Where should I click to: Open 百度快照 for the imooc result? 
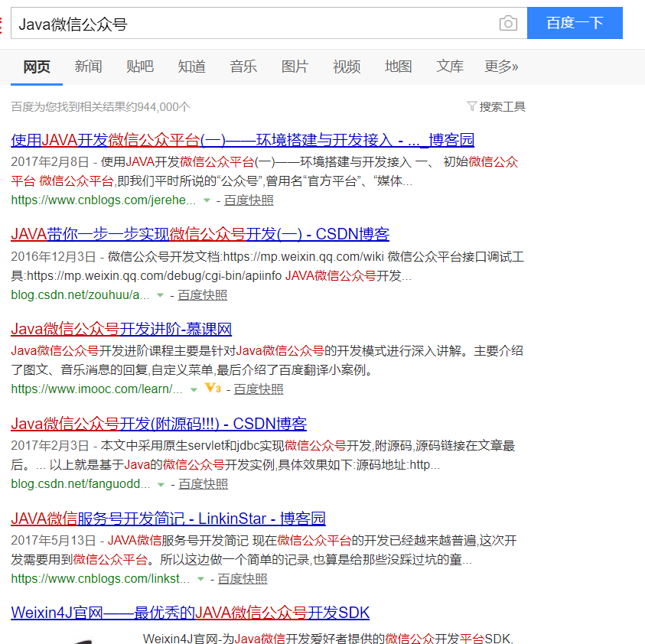tap(259, 389)
